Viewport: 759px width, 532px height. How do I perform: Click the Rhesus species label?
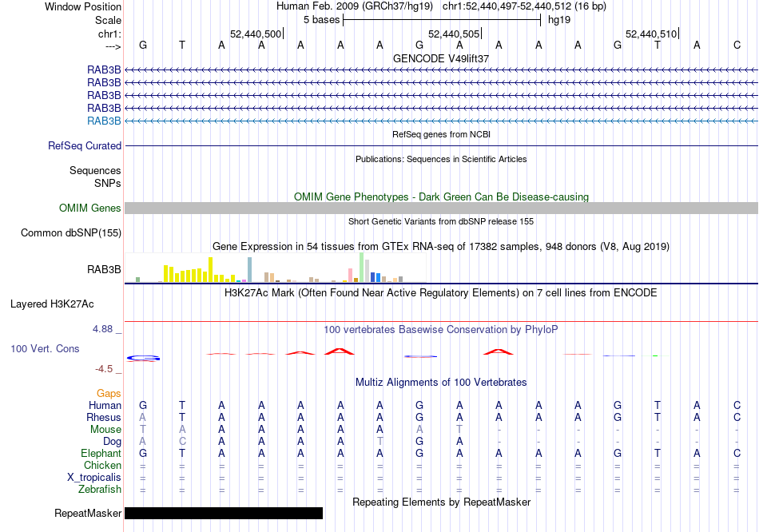pos(104,417)
